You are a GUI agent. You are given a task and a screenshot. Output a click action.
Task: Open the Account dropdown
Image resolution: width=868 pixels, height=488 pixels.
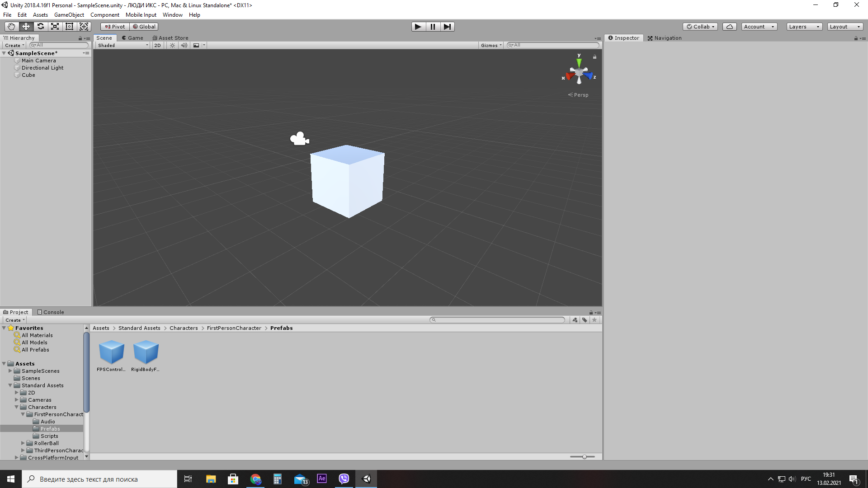click(x=759, y=27)
